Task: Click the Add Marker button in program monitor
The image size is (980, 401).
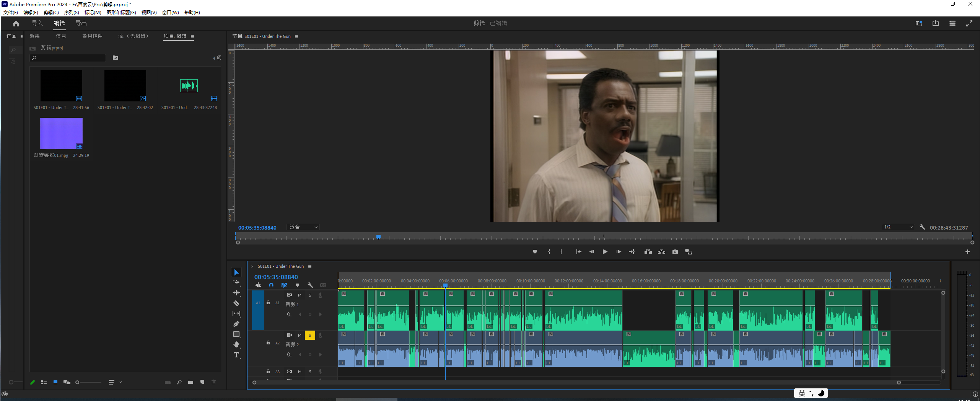Action: (535, 252)
